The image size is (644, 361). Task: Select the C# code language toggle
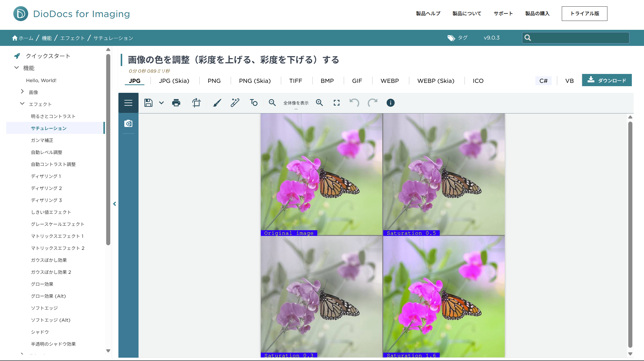(x=543, y=81)
